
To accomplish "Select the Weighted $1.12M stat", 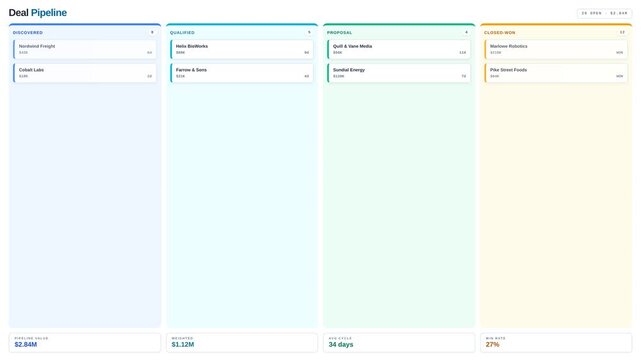I will pos(242,342).
